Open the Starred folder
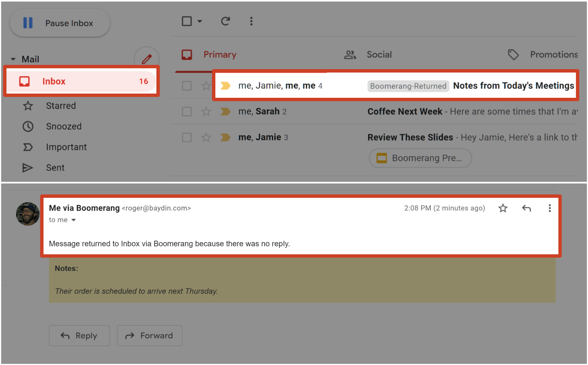 (x=61, y=106)
